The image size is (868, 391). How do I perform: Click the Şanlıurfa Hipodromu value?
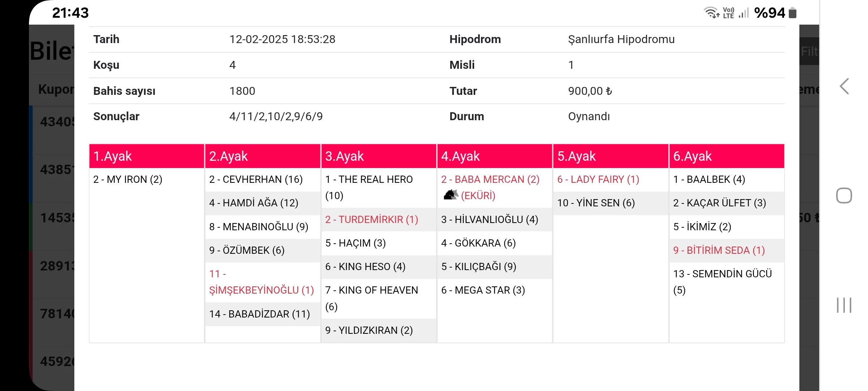pyautogui.click(x=621, y=39)
